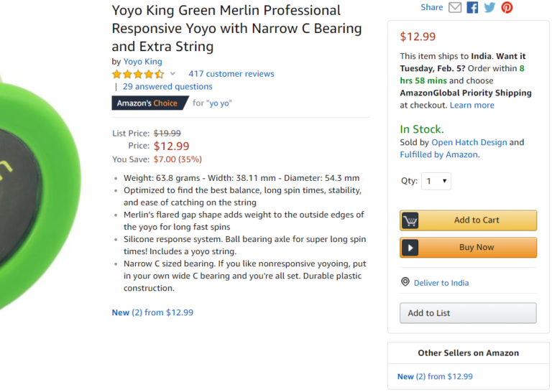This screenshot has height=392, width=552.
Task: Click the cart icon on Add to Cart
Action: point(410,220)
